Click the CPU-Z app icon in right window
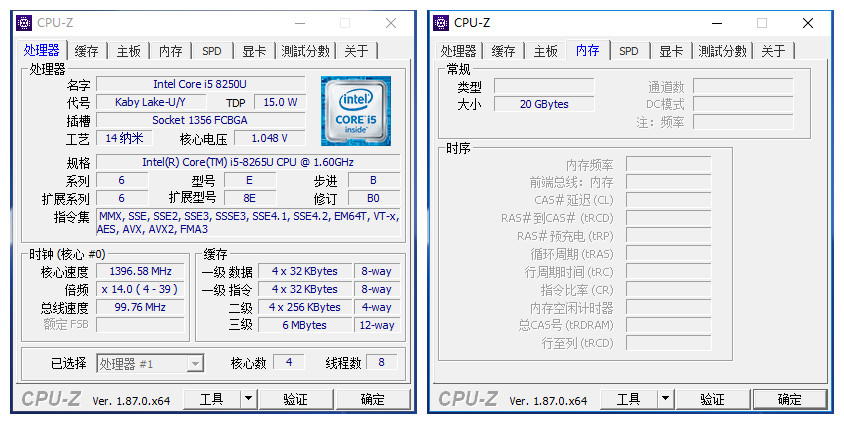Screen dimensions: 844x424 441,23
